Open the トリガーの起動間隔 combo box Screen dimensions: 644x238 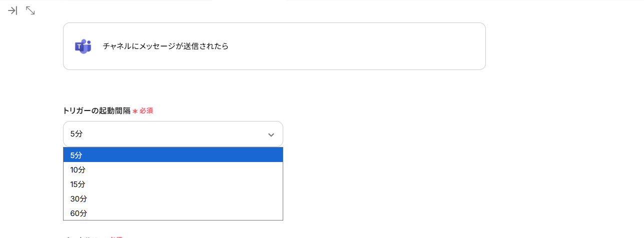[173, 134]
